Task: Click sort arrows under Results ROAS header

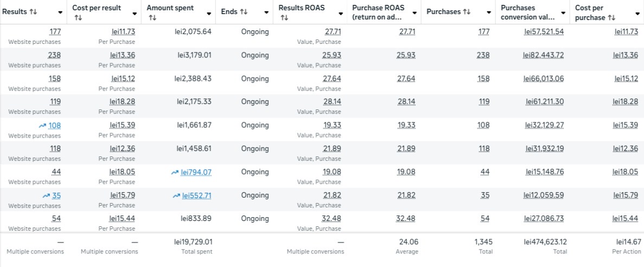Action: point(283,18)
